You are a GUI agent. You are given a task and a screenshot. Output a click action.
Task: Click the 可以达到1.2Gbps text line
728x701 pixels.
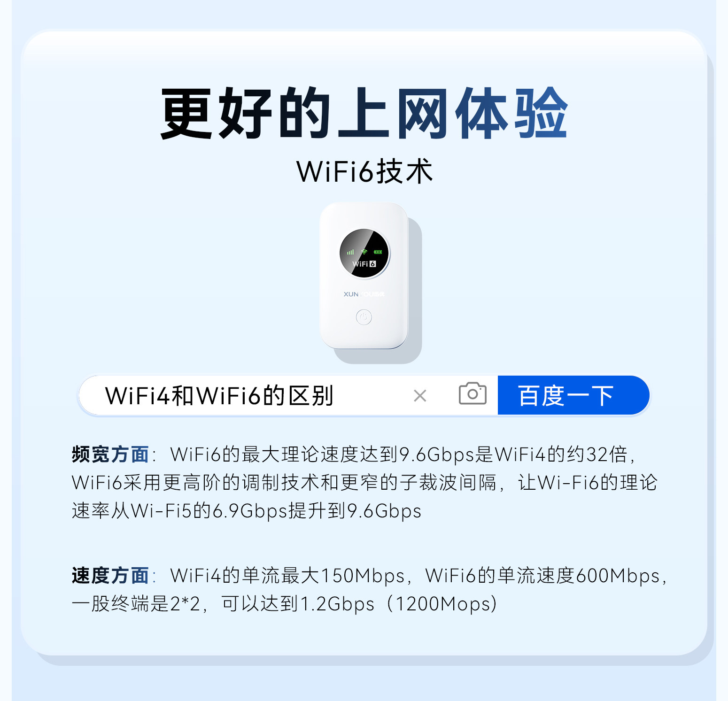pyautogui.click(x=298, y=604)
